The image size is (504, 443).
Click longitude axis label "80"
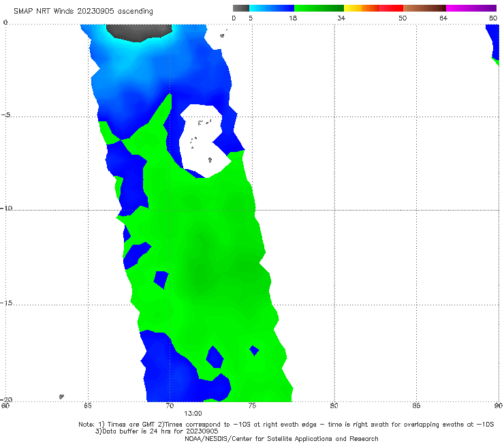click(x=334, y=406)
